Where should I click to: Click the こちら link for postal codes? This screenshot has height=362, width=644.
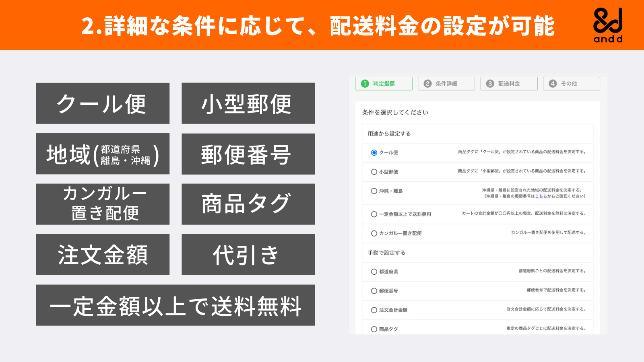541,196
